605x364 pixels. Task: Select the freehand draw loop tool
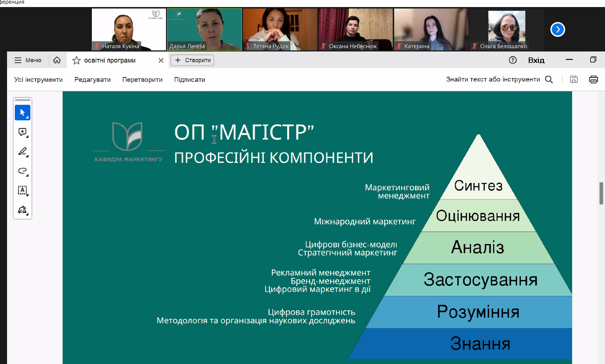[23, 171]
